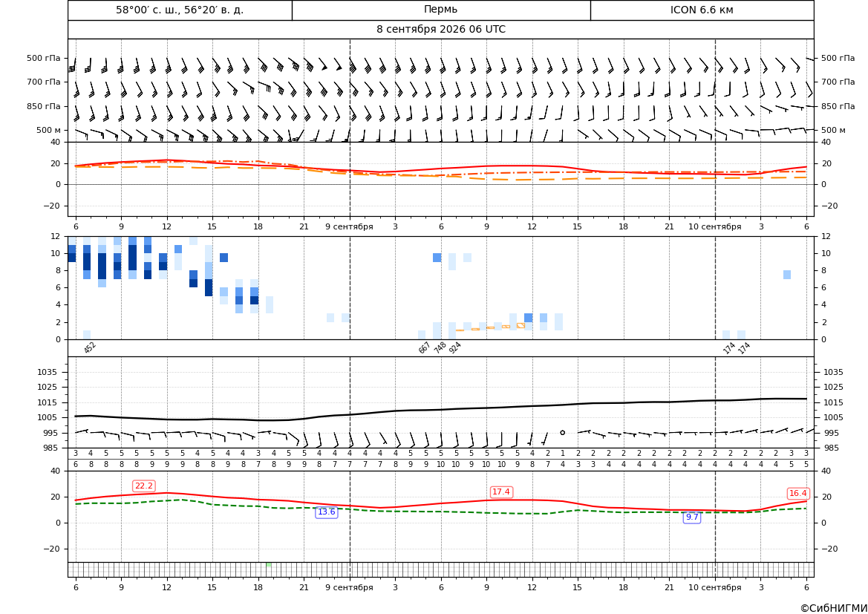This screenshot has width=868, height=614.
Task: Click the right 1035 pressure axis label
Action: point(833,372)
